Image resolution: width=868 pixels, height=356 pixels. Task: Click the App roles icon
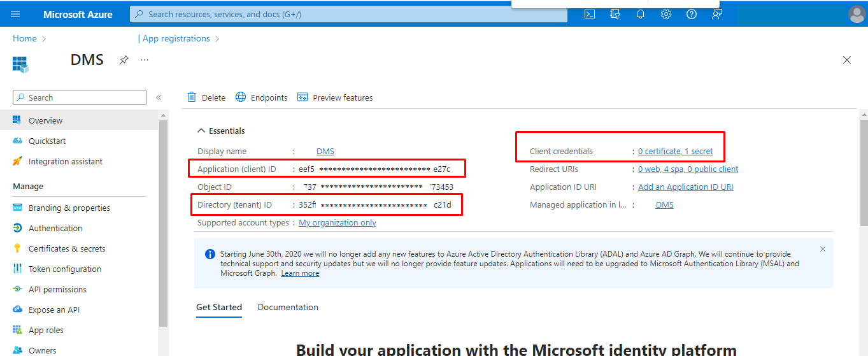click(x=17, y=330)
